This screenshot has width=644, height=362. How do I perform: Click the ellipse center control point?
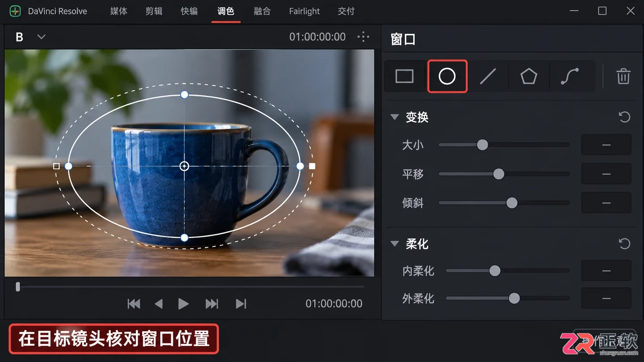click(184, 166)
